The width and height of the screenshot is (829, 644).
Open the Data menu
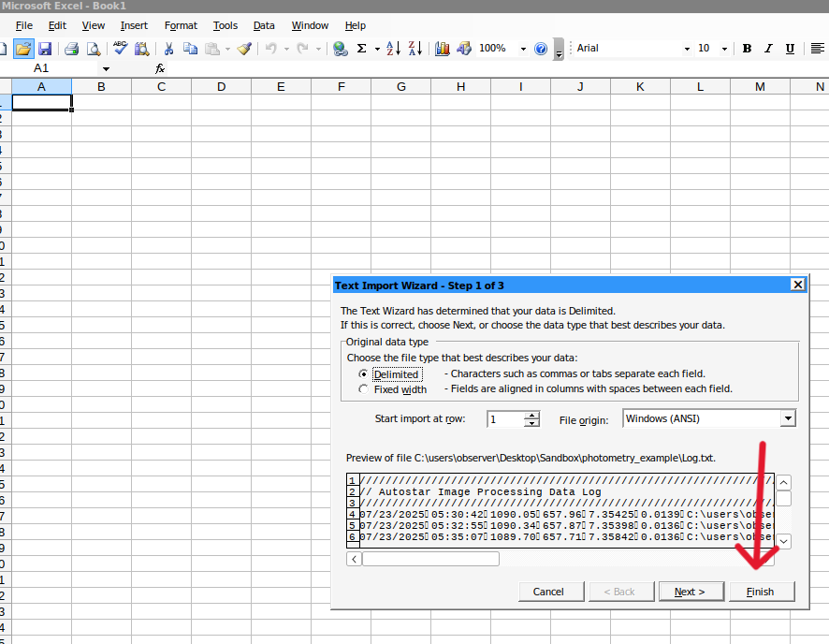[264, 25]
